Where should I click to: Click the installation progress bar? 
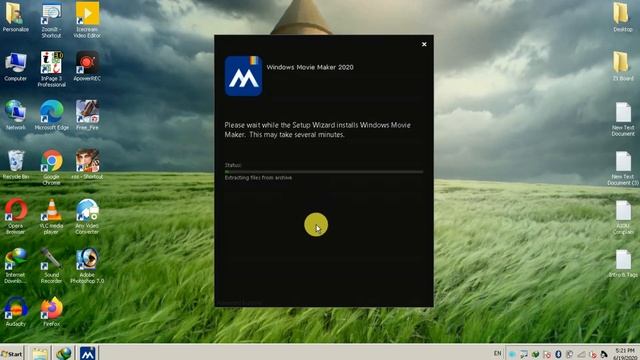click(x=324, y=172)
